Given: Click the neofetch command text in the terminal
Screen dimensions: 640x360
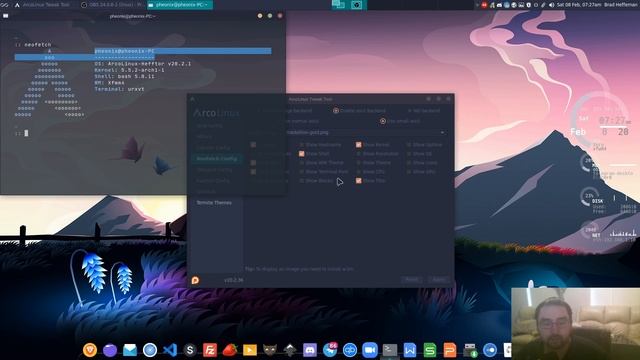Looking at the screenshot, I should pyautogui.click(x=38, y=44).
